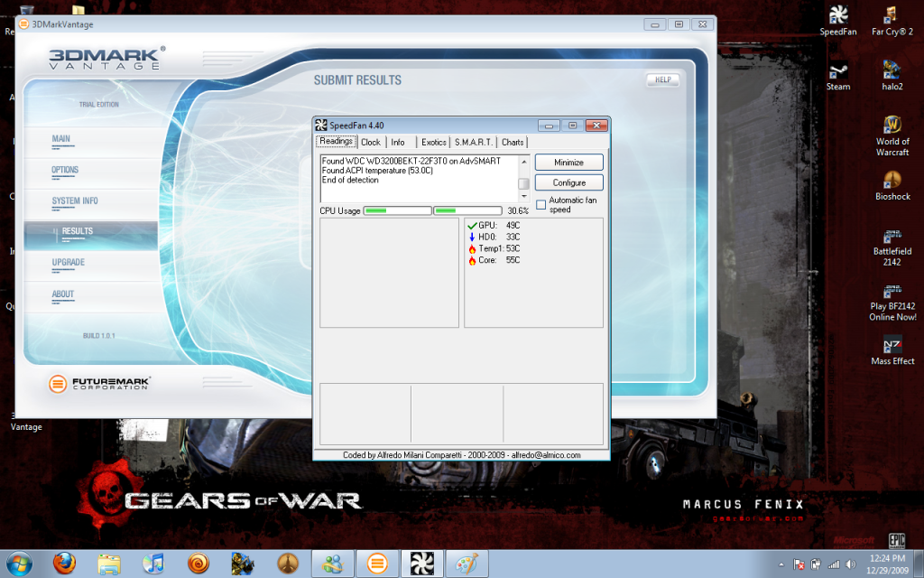The height and width of the screenshot is (578, 924).
Task: Click the SpeedFan title bar fan icon
Action: (320, 125)
